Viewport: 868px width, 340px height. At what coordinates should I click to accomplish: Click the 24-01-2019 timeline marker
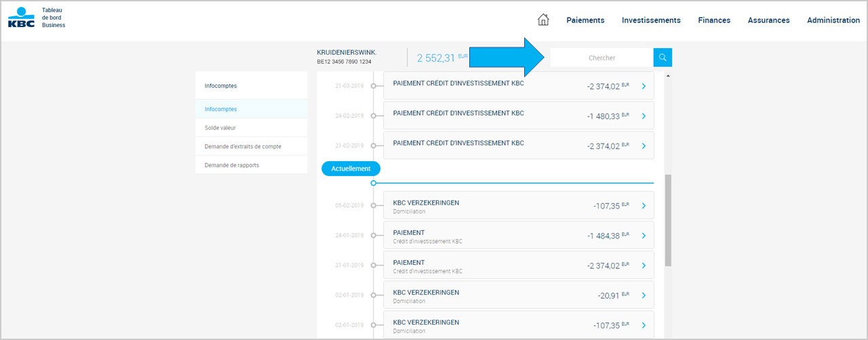[373, 235]
